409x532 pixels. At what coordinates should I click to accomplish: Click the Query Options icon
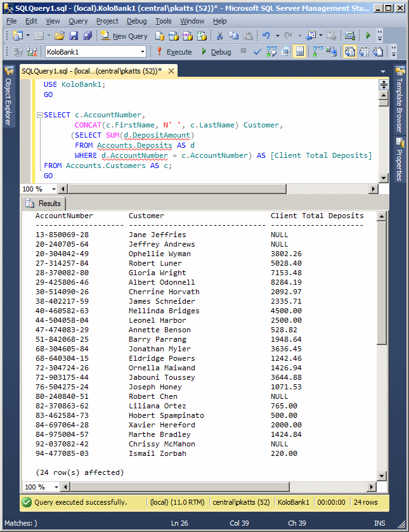point(286,51)
